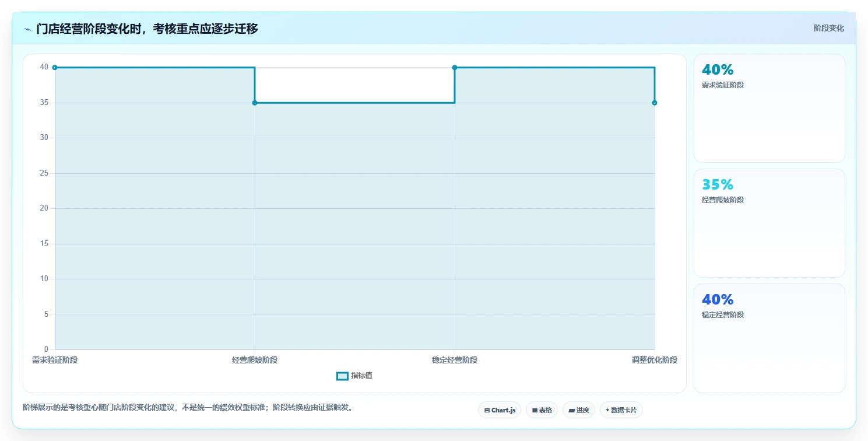Click the 经营爬坡阶段 x-axis label
Image resolution: width=868 pixels, height=441 pixels.
255,360
